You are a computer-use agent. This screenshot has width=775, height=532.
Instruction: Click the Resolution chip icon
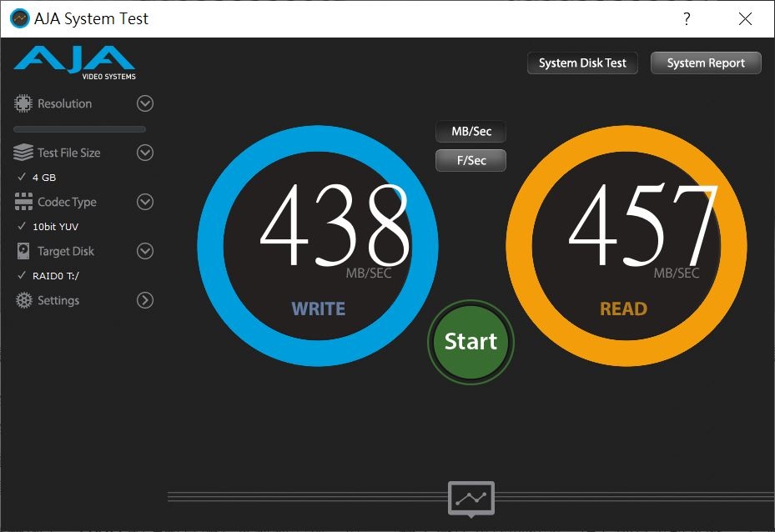click(x=23, y=103)
